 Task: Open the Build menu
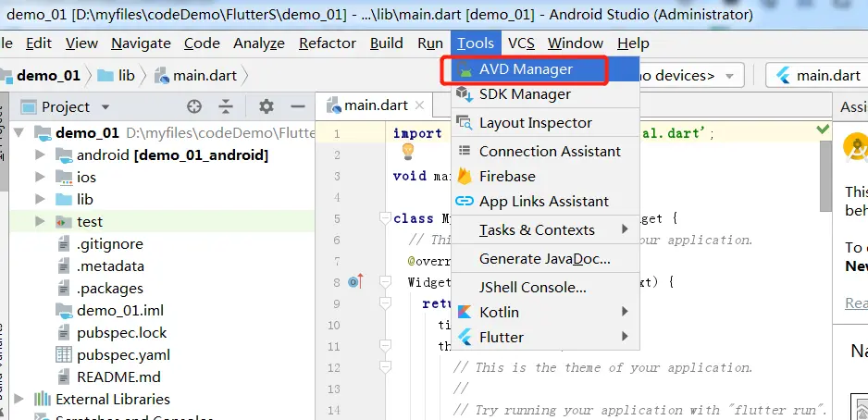click(x=387, y=43)
